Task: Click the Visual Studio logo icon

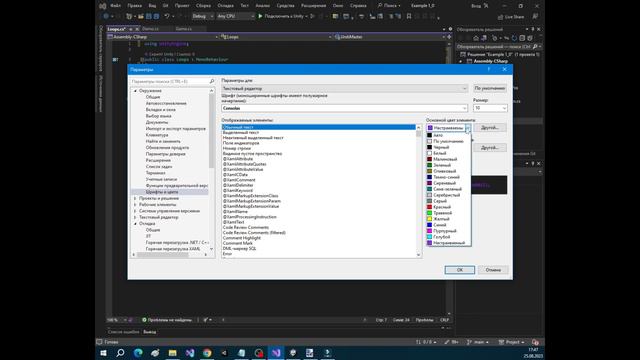Action: (102, 6)
